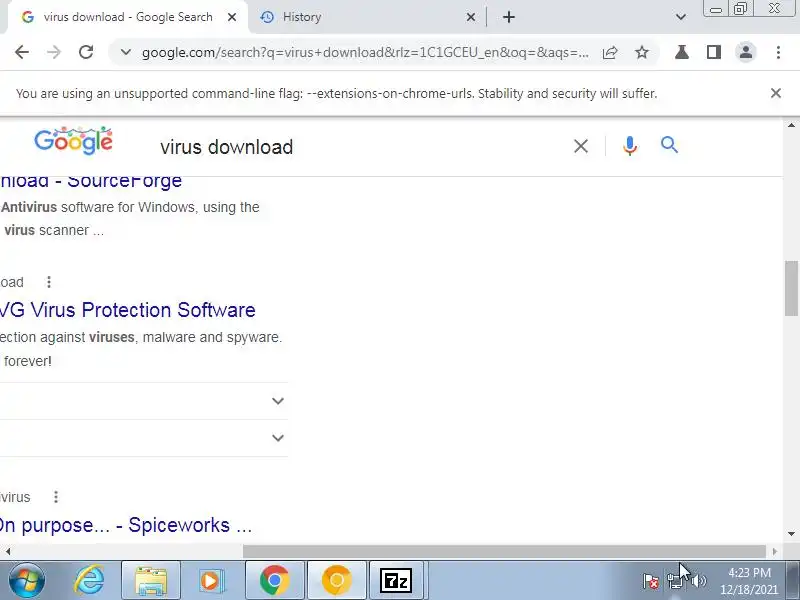Show site information dropdown in address bar
This screenshot has width=800, height=600.
[126, 52]
